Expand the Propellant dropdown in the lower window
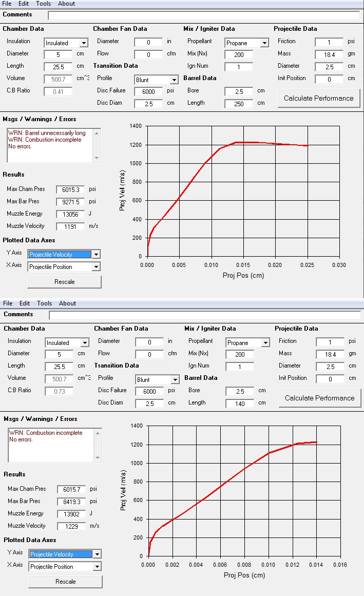The width and height of the screenshot is (364, 596). point(265,343)
